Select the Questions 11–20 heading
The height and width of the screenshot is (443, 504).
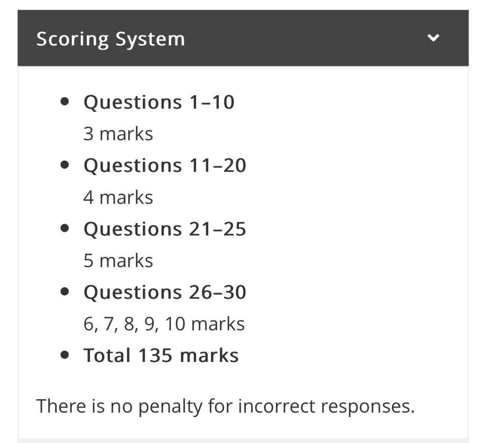click(x=165, y=166)
